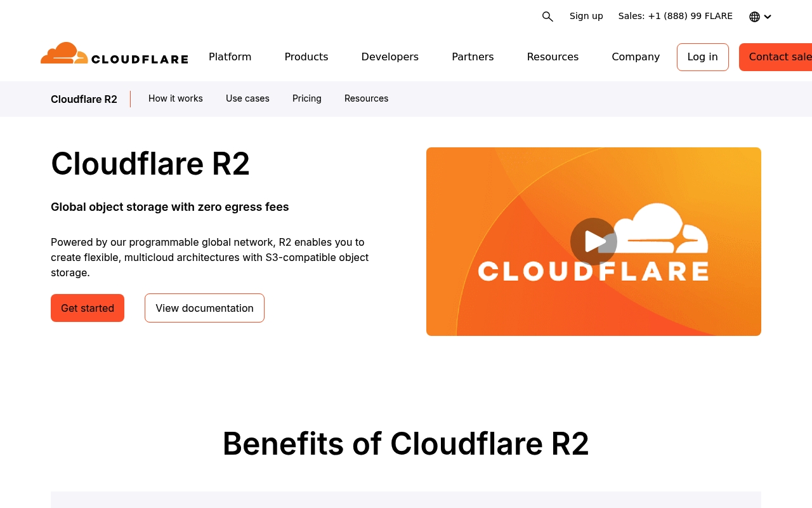Screen dimensions: 812x508
Task: Click the Sales phone number link
Action: [x=676, y=16]
